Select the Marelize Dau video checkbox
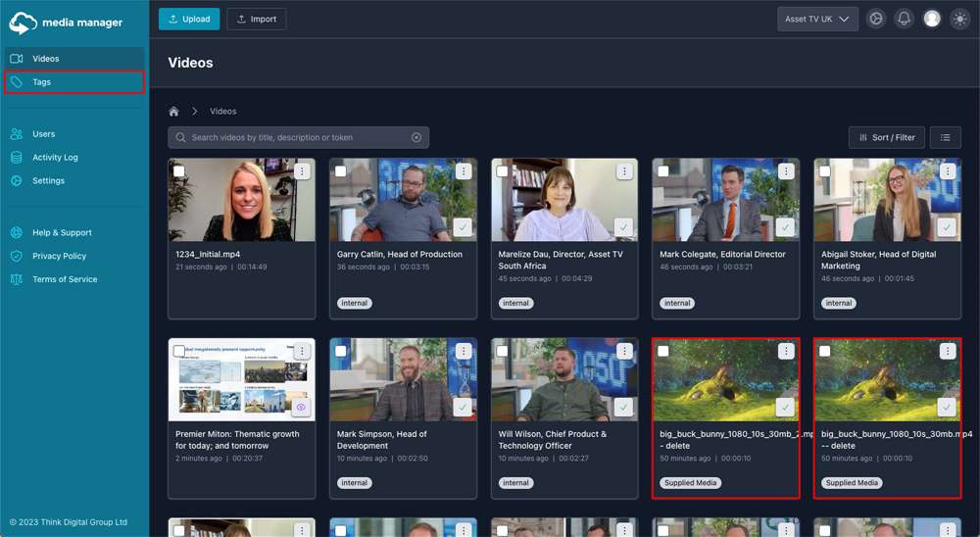Screen dimensions: 980x537 tap(502, 171)
